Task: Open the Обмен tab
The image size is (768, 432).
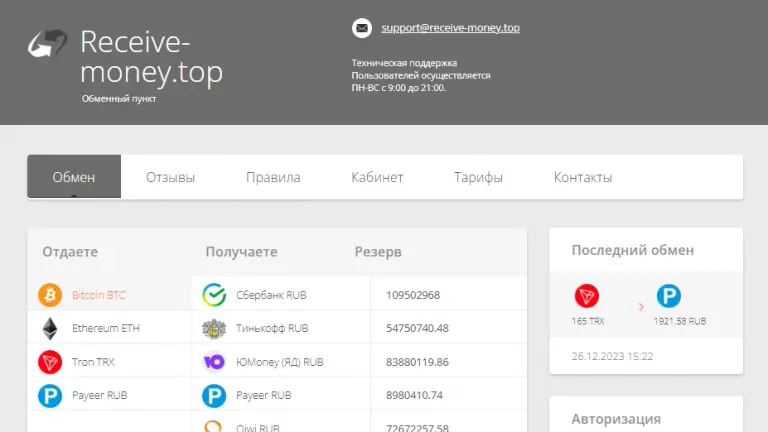Action: pyautogui.click(x=74, y=177)
